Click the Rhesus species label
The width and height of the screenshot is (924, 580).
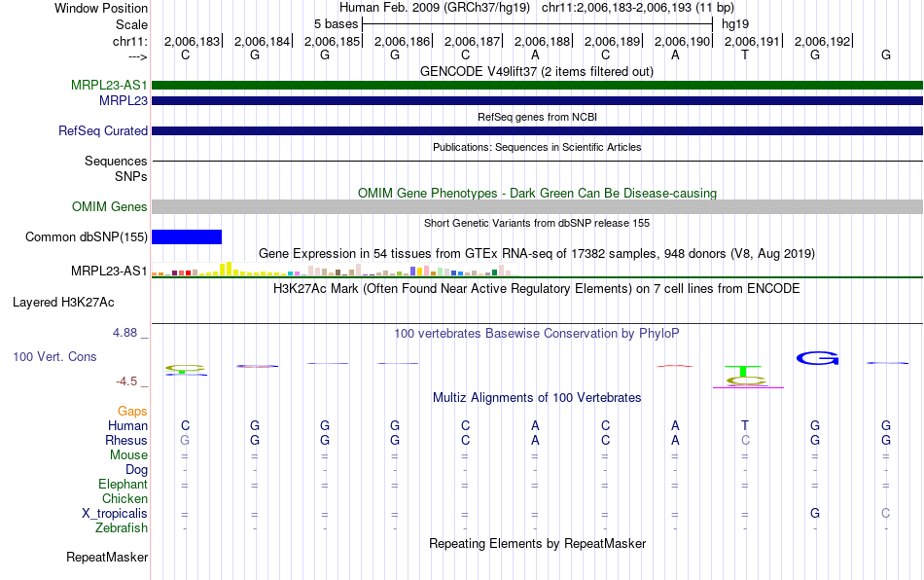click(x=126, y=440)
